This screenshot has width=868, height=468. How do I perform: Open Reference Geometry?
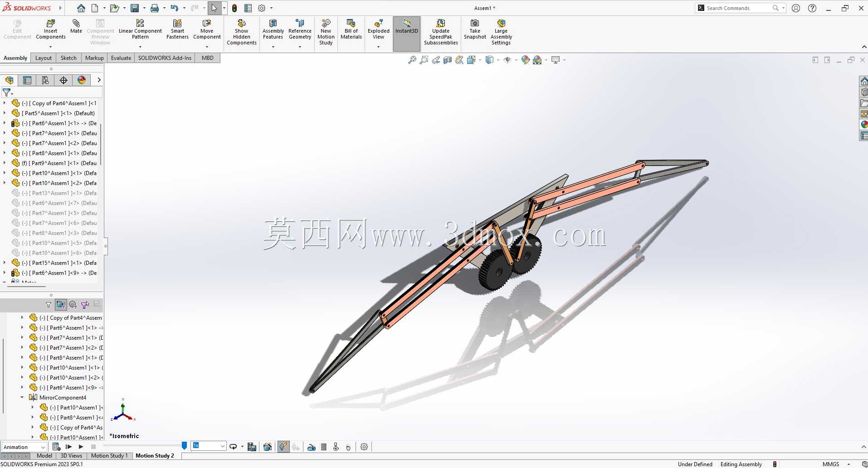[300, 30]
